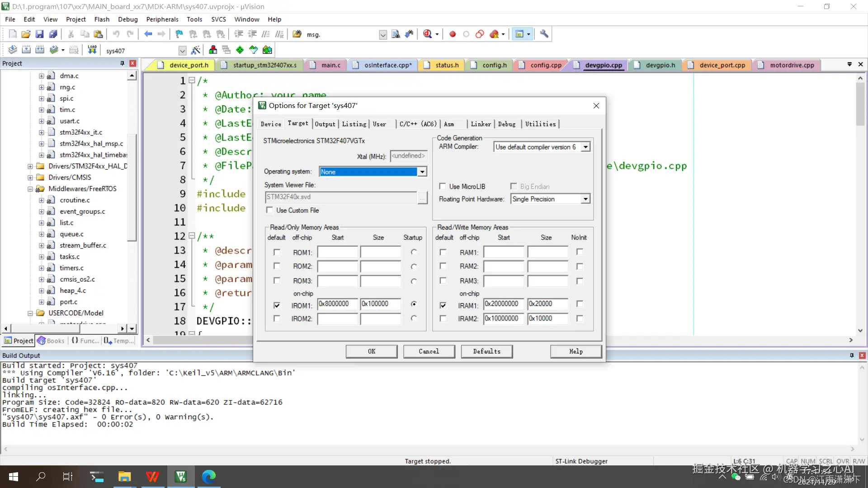Open the Floating Point Hardware dropdown
Viewport: 868px width, 488px height.
tap(585, 199)
